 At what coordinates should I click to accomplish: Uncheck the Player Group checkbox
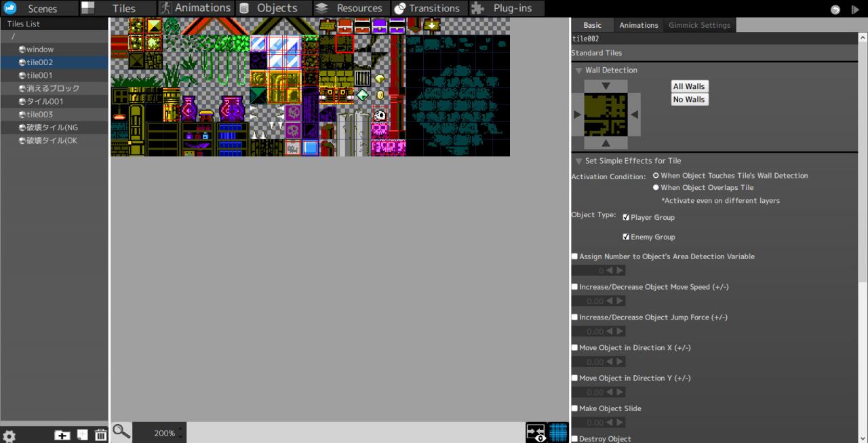tap(626, 218)
